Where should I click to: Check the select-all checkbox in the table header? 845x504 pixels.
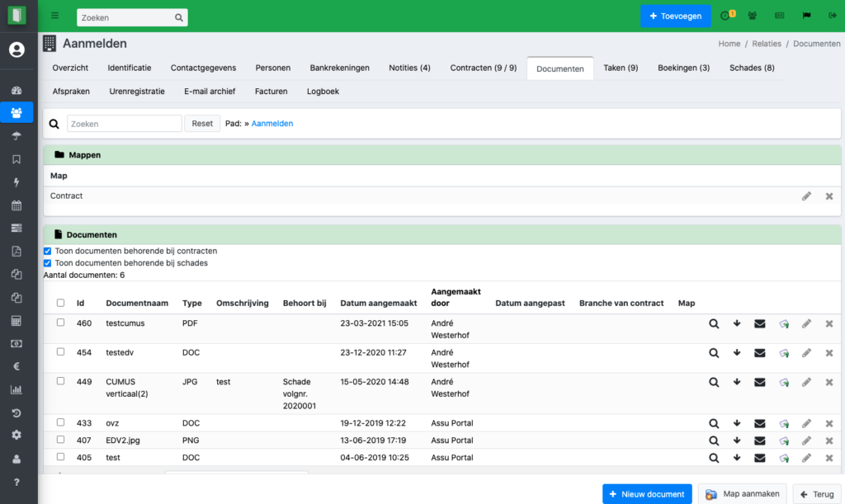tap(60, 303)
